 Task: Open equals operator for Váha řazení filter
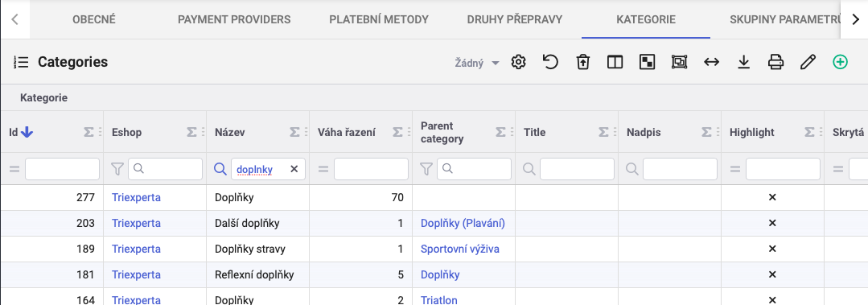click(x=323, y=169)
